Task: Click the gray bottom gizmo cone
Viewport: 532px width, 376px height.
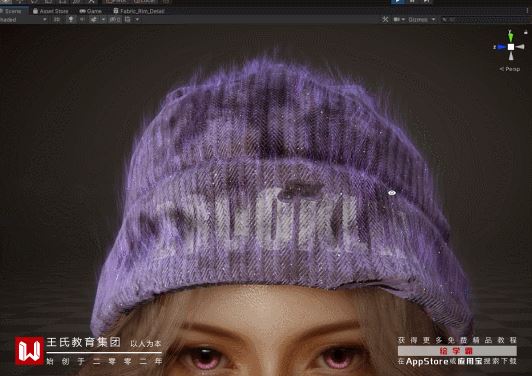Action: coord(511,56)
